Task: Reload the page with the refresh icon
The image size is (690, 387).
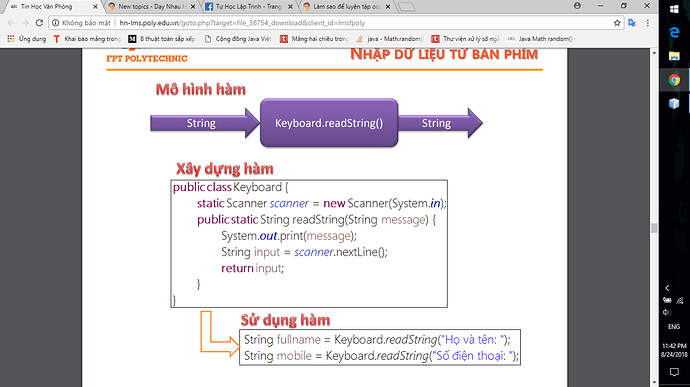Action: (x=39, y=23)
